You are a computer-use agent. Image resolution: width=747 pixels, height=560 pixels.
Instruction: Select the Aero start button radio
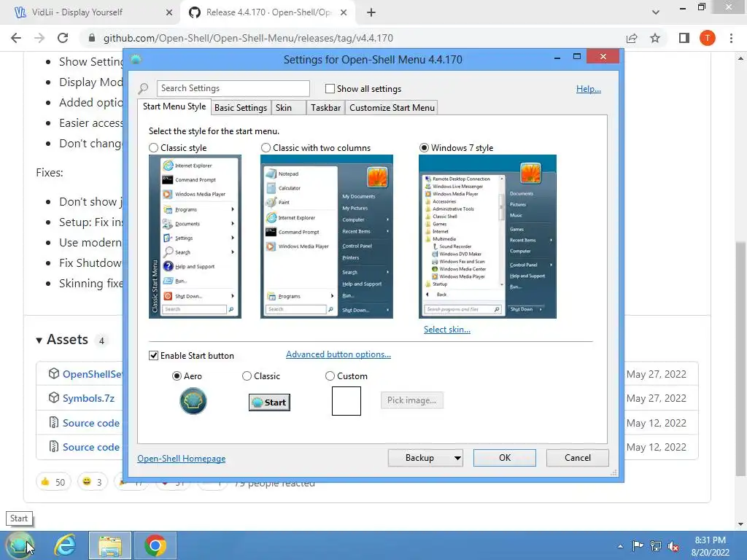(177, 376)
